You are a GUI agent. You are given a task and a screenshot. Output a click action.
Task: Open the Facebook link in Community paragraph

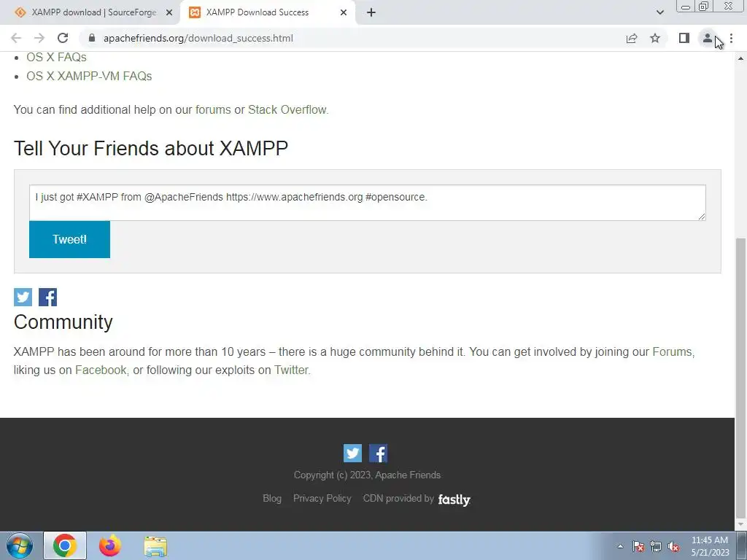pyautogui.click(x=101, y=370)
